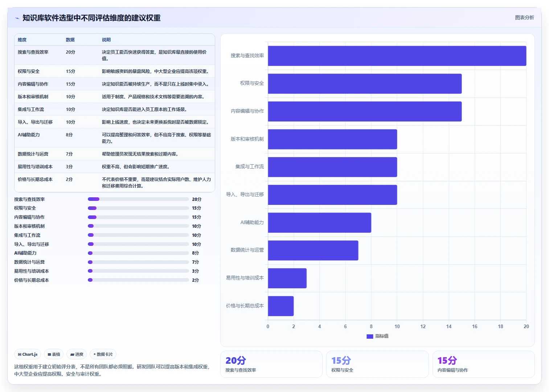Click the 集成与工作流 bar in the chart
The height and width of the screenshot is (392, 549).
coord(332,167)
